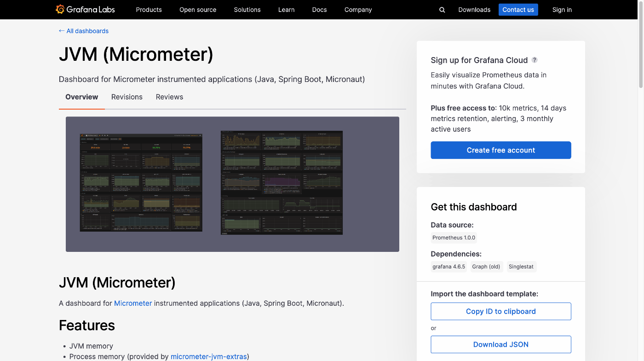644x361 pixels.
Task: Click Sign in
Action: pos(562,10)
